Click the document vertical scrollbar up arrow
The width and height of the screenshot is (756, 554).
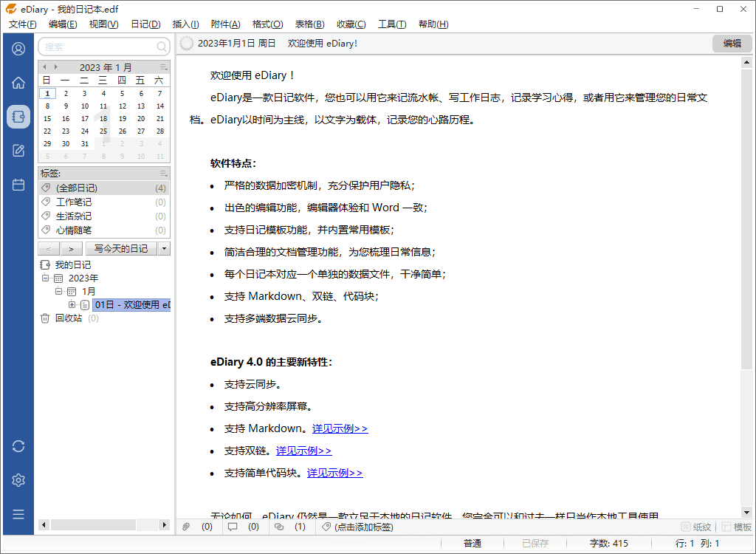(x=746, y=62)
